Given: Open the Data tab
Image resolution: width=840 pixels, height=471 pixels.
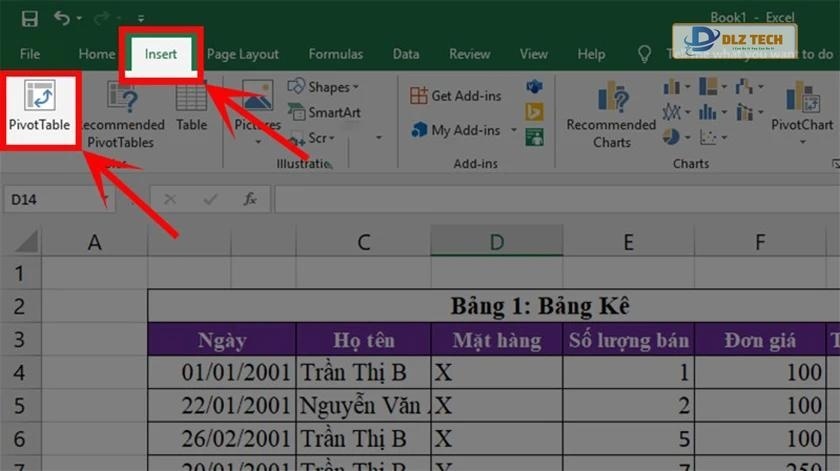Looking at the screenshot, I should pyautogui.click(x=406, y=54).
